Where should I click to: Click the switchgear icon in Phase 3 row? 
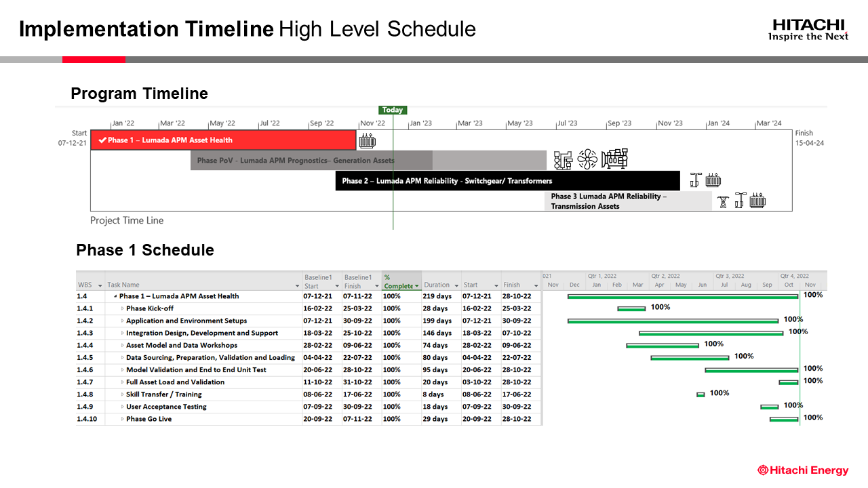pyautogui.click(x=740, y=201)
